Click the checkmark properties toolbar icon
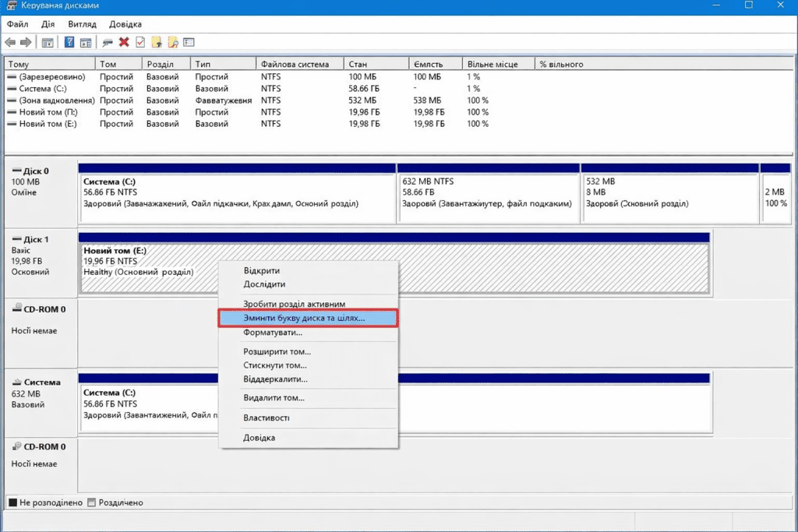 coord(140,42)
